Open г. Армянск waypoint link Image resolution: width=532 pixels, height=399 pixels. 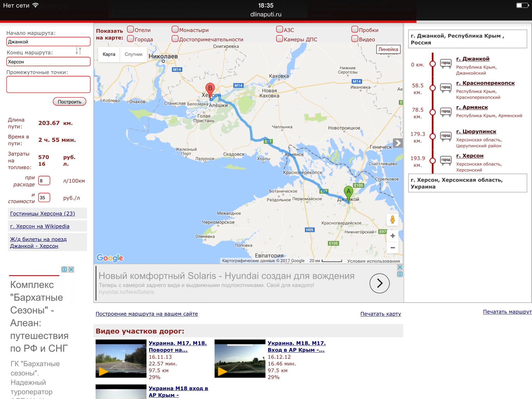pyautogui.click(x=472, y=107)
